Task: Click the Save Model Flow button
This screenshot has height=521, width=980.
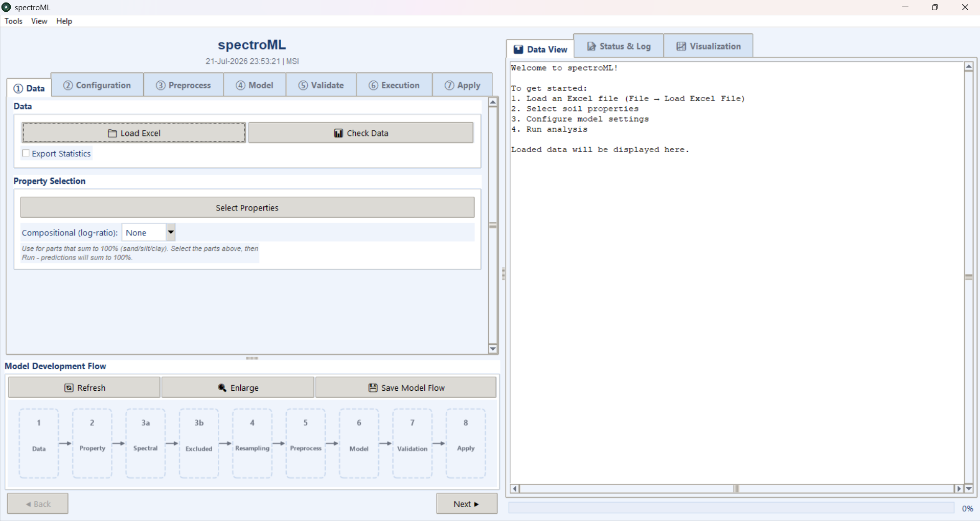Action: [x=406, y=388]
